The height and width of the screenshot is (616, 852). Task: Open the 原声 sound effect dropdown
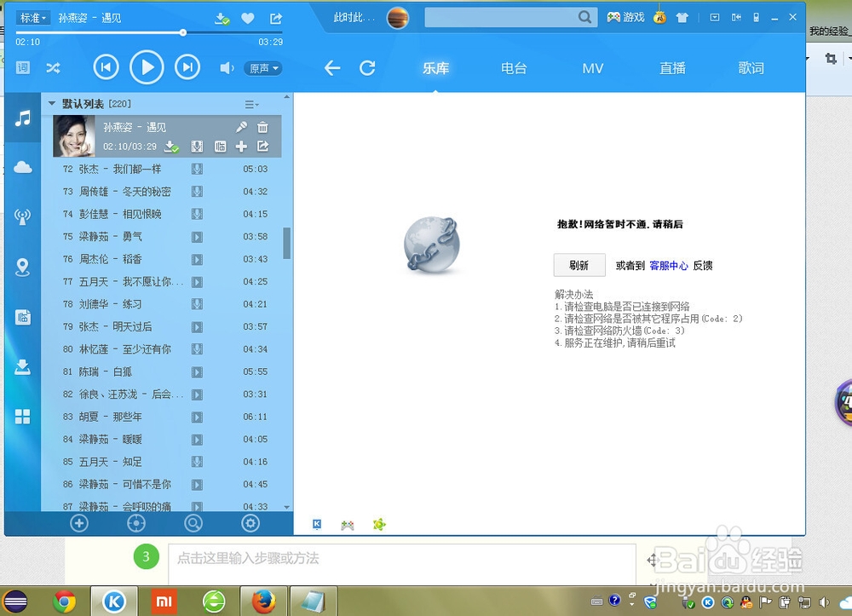point(263,68)
